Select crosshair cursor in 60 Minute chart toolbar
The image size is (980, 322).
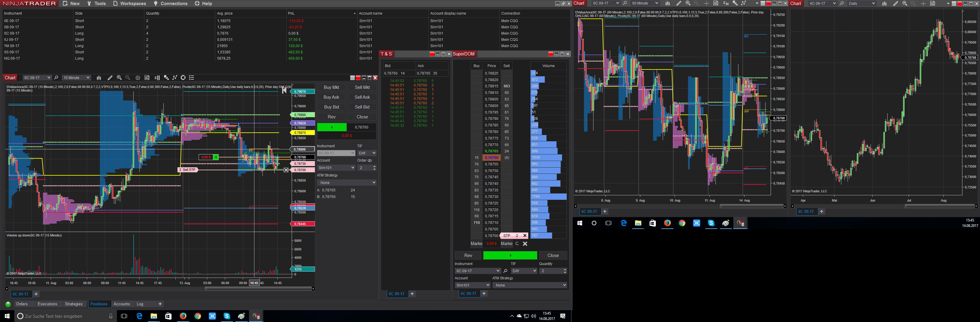(x=707, y=3)
